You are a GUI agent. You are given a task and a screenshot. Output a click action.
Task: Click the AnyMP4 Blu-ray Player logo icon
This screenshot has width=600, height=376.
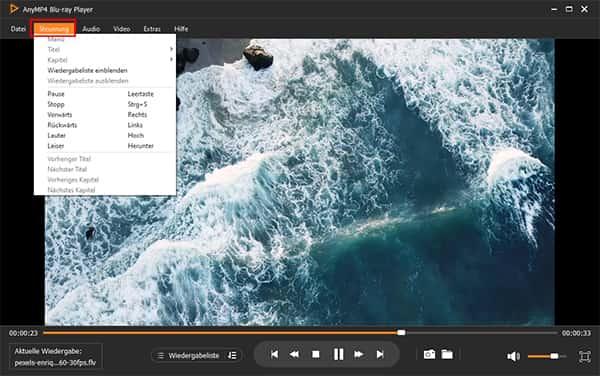pyautogui.click(x=14, y=9)
